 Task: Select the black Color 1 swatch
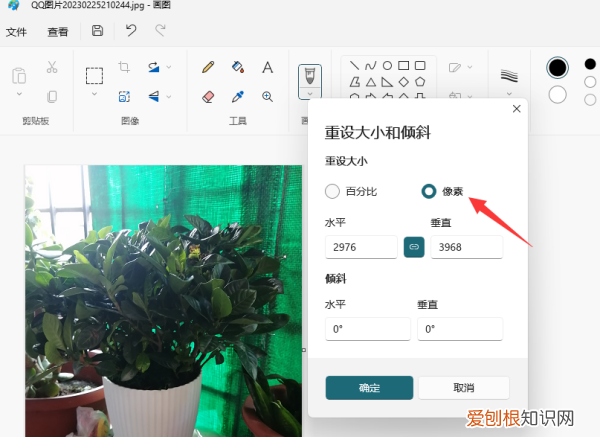tap(558, 68)
